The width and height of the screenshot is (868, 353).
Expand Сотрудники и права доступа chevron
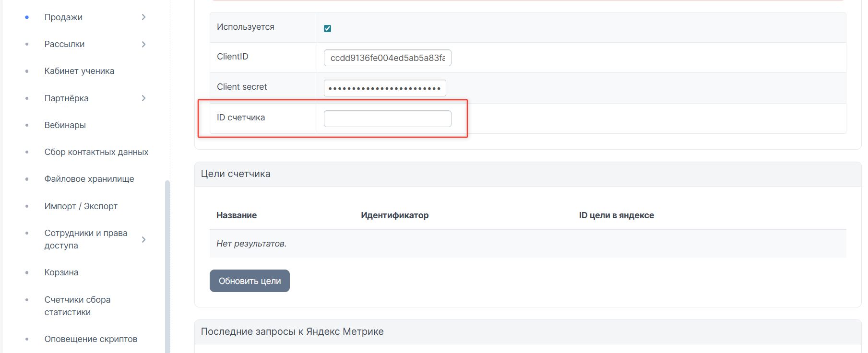(143, 239)
